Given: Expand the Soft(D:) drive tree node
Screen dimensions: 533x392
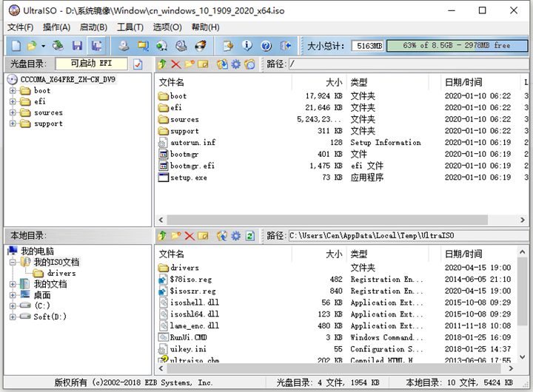Looking at the screenshot, I should [13, 317].
